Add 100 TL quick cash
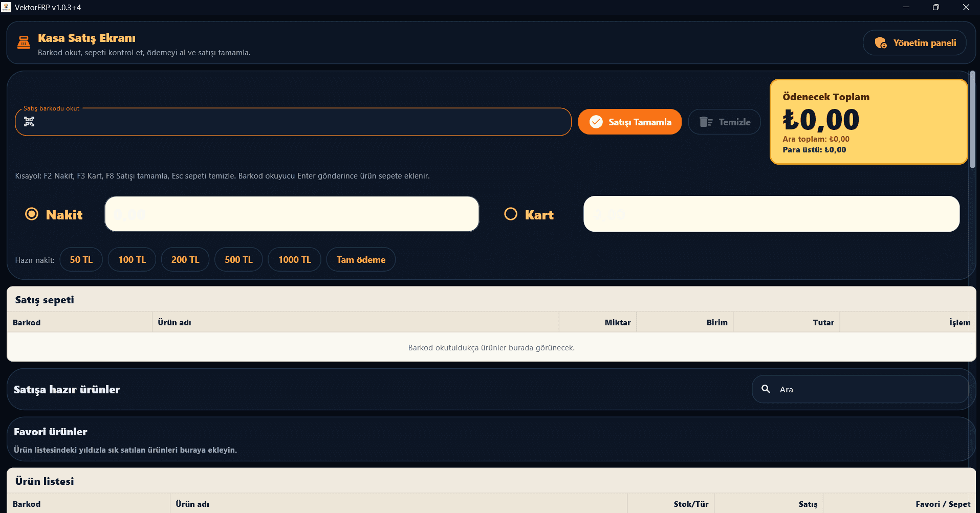 132,259
